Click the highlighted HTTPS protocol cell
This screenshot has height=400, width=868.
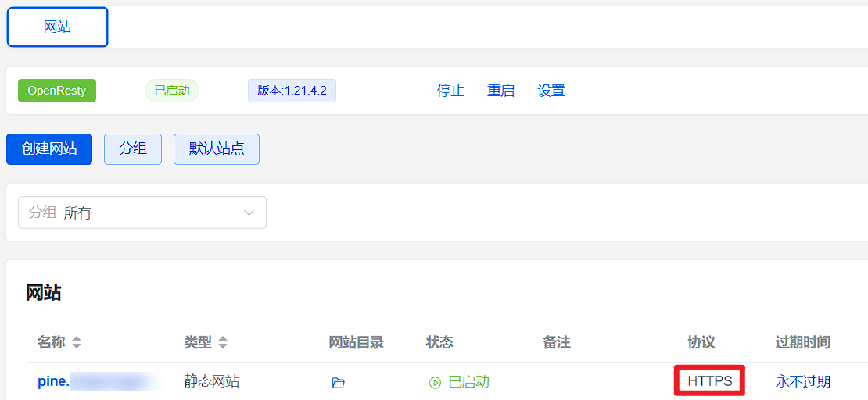click(x=710, y=381)
